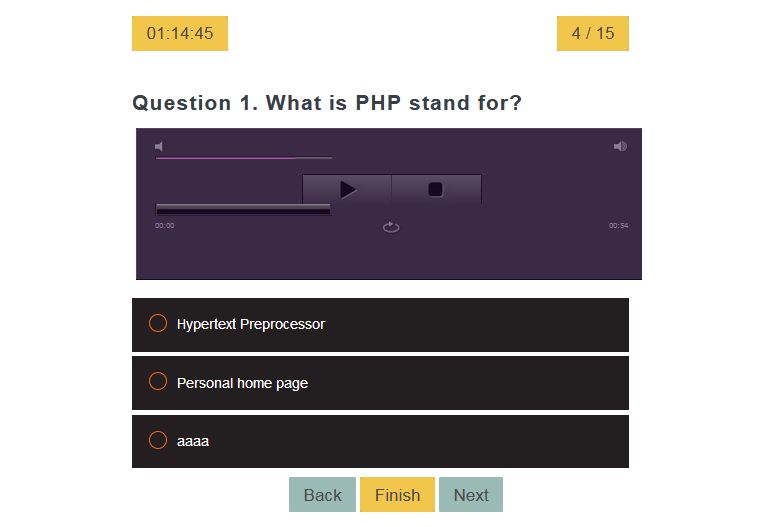
Task: Click the low volume speaker icon
Action: coord(159,147)
